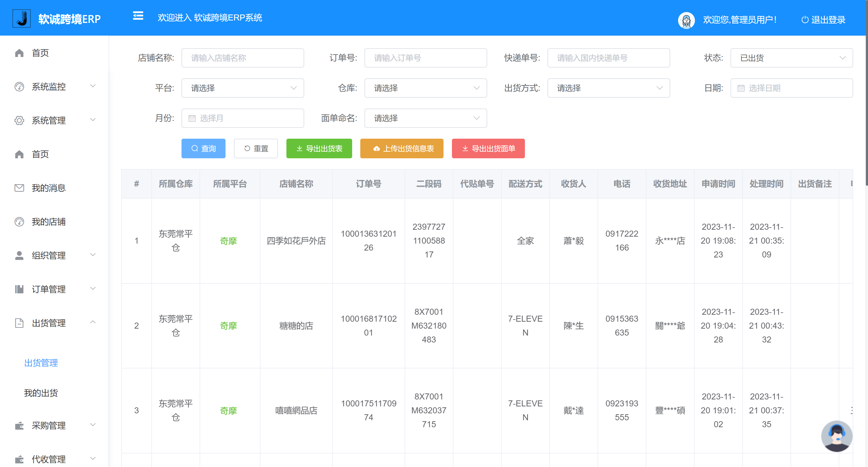Click the 订单管理 books icon

(19, 289)
